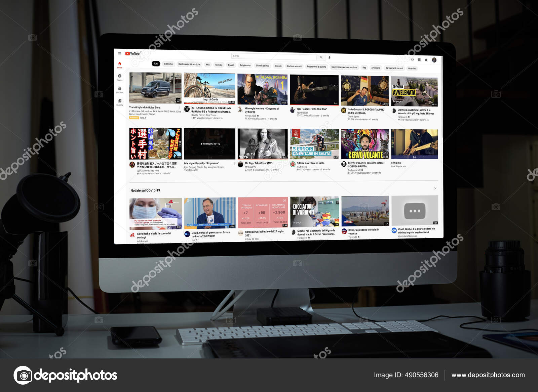Open Raccolta in the sidebar

[x=120, y=100]
